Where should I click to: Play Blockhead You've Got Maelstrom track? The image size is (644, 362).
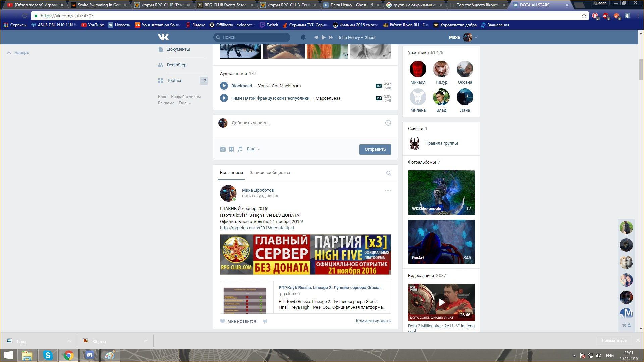[224, 86]
